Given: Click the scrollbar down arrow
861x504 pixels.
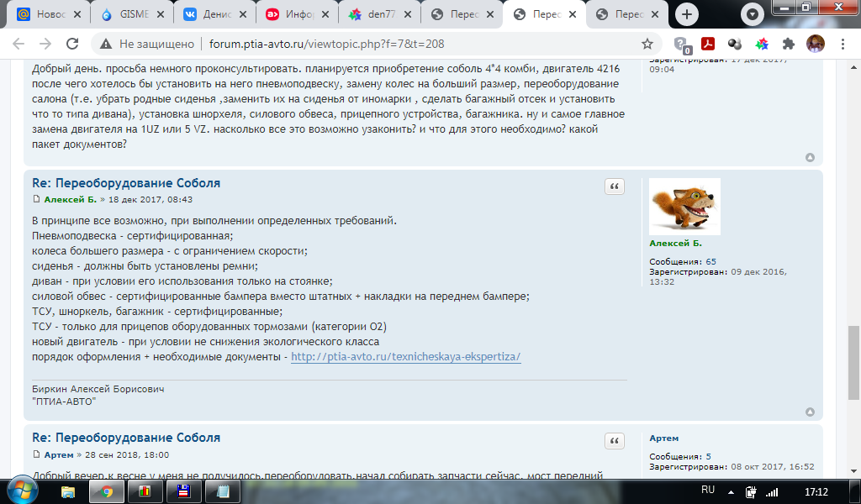Looking at the screenshot, I should (x=853, y=471).
